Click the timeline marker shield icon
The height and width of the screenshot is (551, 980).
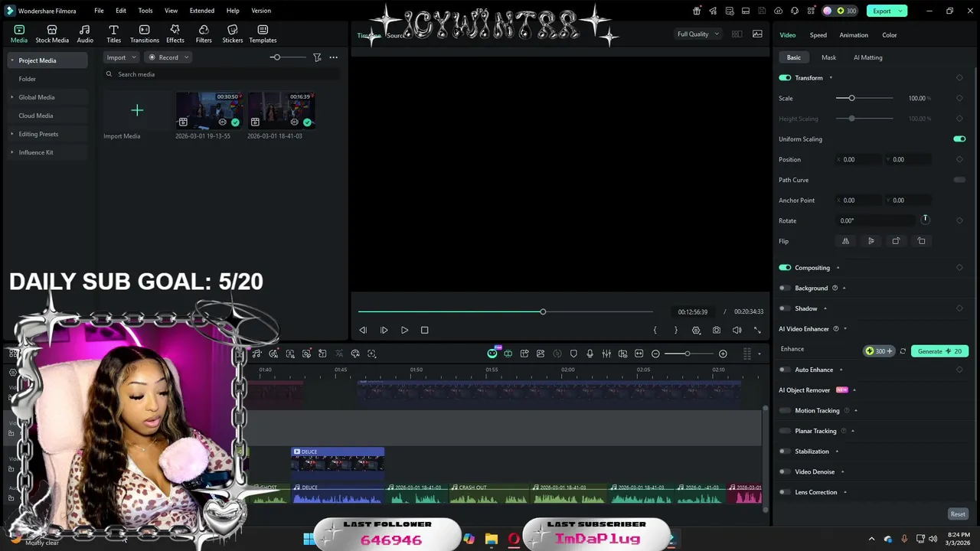[573, 354]
